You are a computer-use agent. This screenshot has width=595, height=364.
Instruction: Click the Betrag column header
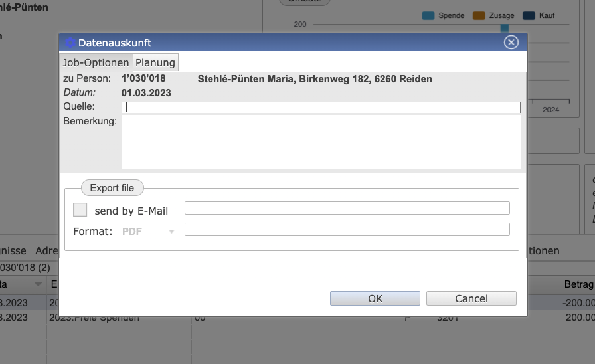pos(578,284)
